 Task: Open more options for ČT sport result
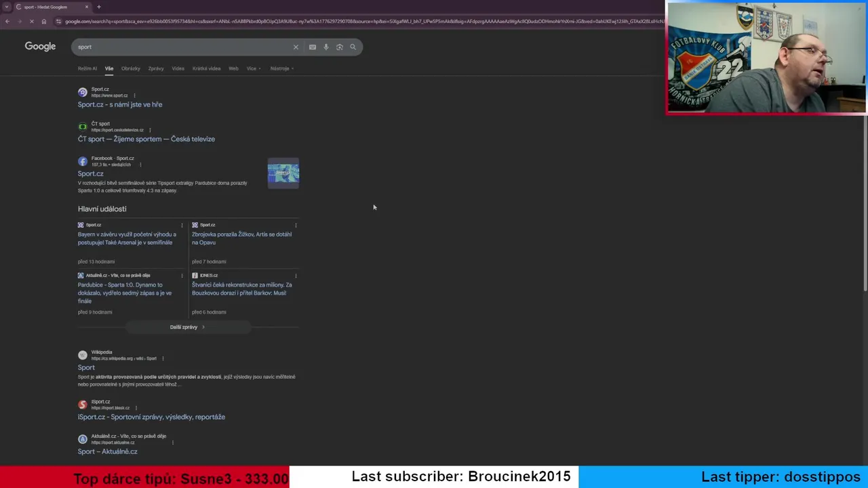click(x=150, y=130)
